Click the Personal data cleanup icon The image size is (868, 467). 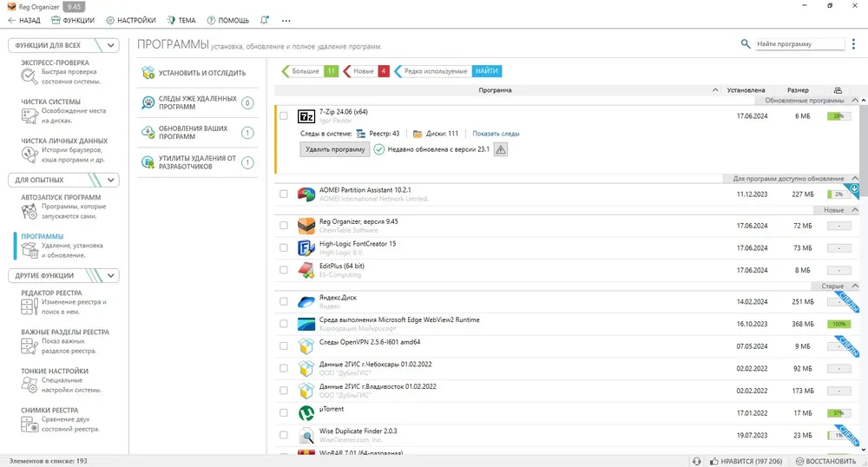point(29,155)
